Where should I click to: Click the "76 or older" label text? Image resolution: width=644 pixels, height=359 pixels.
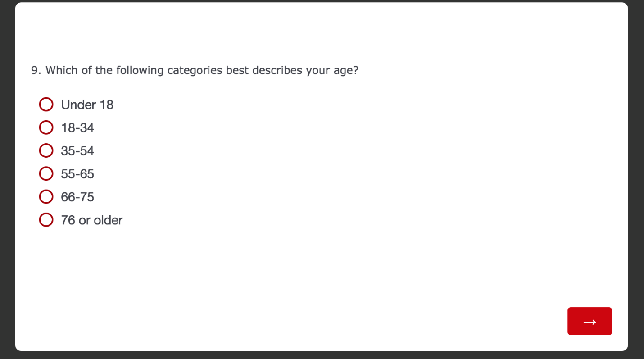click(91, 220)
